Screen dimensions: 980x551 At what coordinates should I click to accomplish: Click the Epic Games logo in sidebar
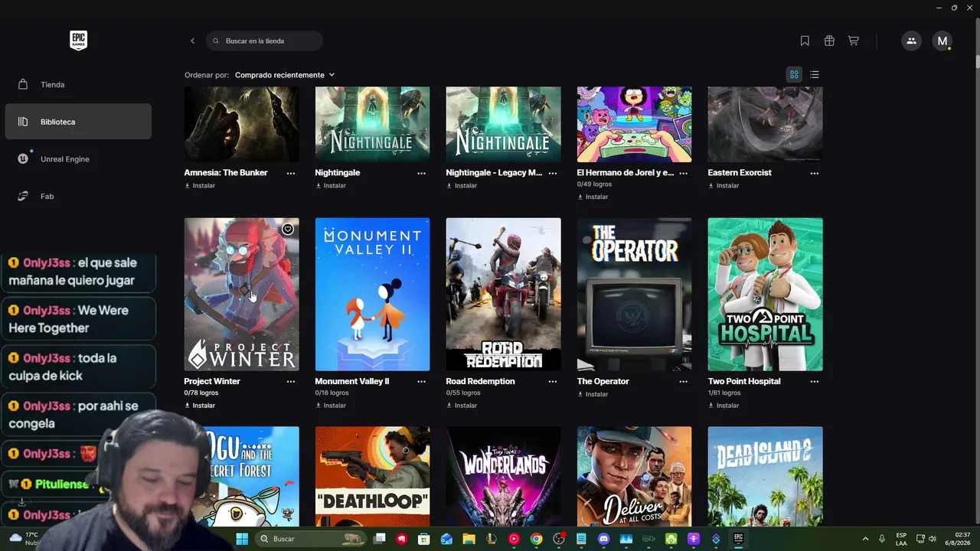click(78, 41)
